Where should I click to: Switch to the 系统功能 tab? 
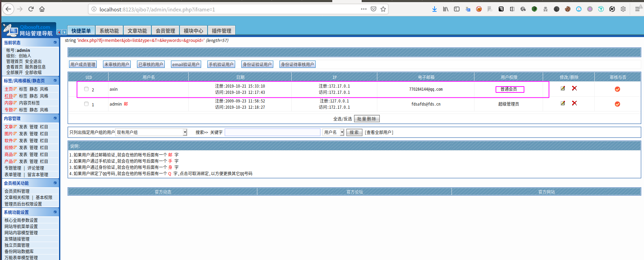pyautogui.click(x=109, y=30)
